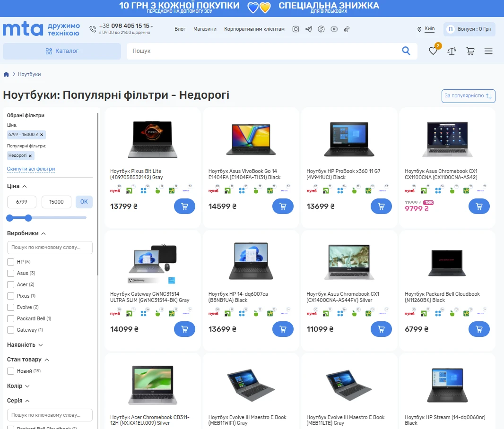This screenshot has width=504, height=429.
Task: Check the Acer manufacturer checkbox
Action: pos(10,284)
